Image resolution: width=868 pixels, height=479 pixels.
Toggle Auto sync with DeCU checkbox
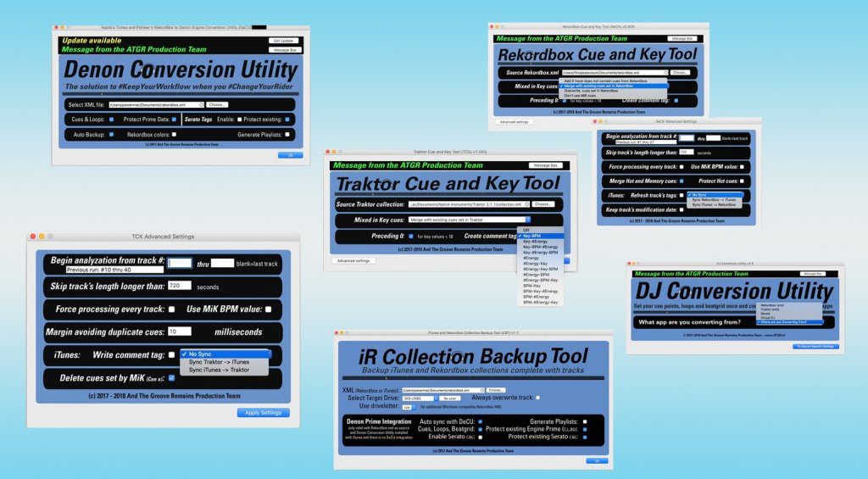pos(480,421)
